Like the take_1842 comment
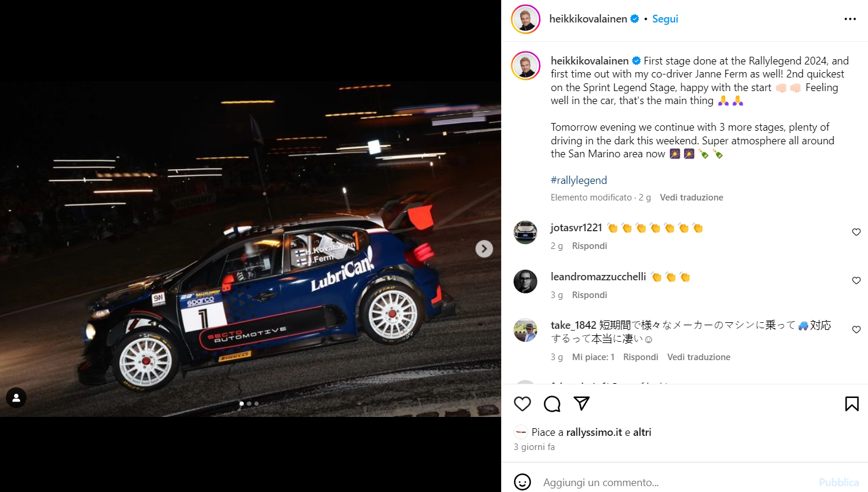Image resolution: width=868 pixels, height=492 pixels. coord(856,329)
